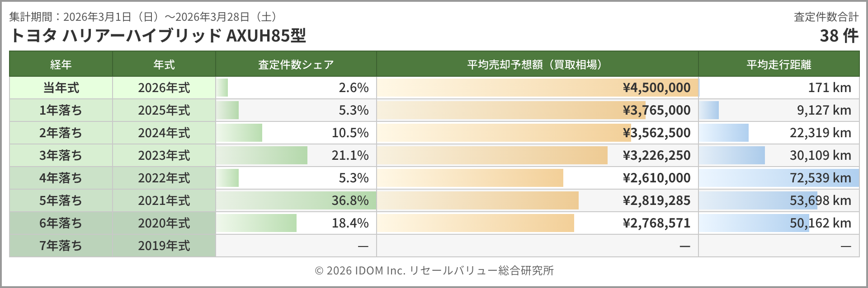Click the 3年落ち row label
Screen dimensions: 868x288
(x=61, y=155)
